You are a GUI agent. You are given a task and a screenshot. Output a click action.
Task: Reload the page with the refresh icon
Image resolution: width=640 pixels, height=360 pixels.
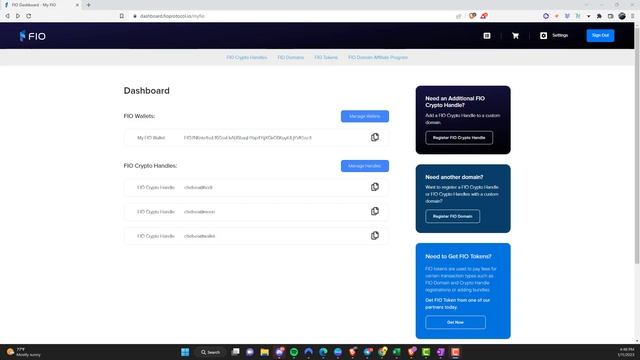29,16
